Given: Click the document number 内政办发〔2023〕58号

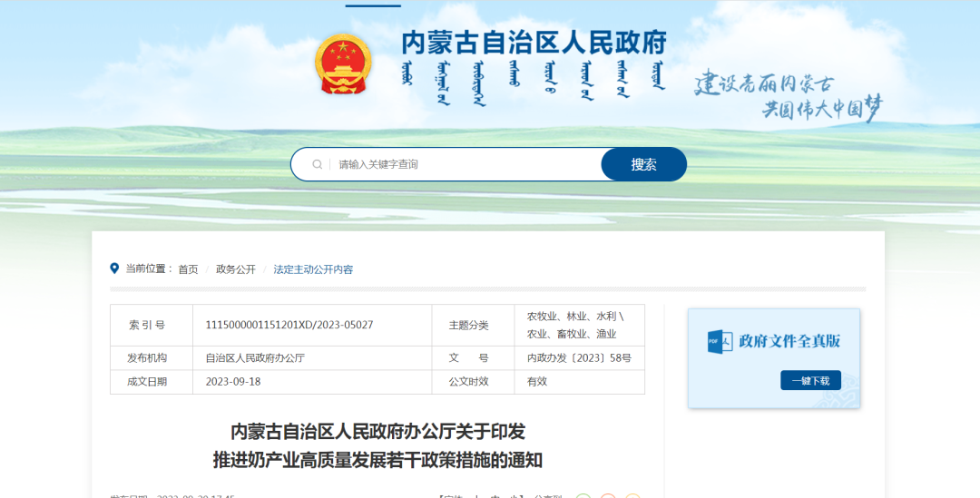Looking at the screenshot, I should [579, 358].
